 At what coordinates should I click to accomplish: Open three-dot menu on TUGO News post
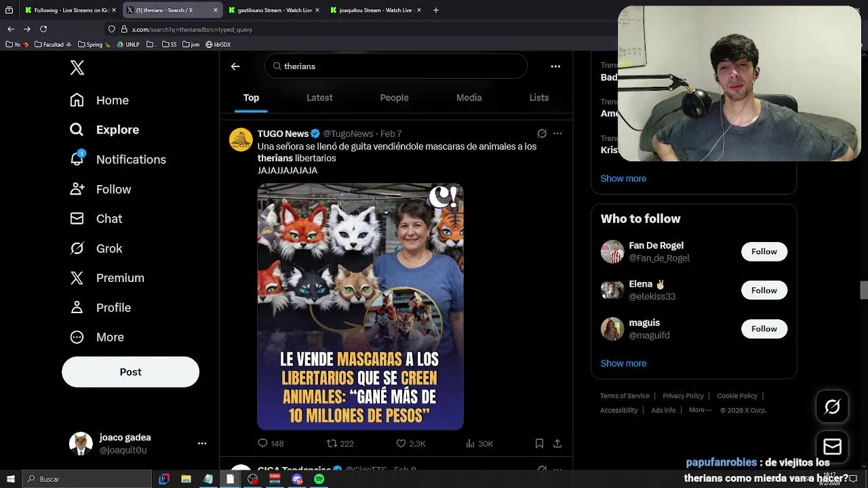[x=557, y=134]
